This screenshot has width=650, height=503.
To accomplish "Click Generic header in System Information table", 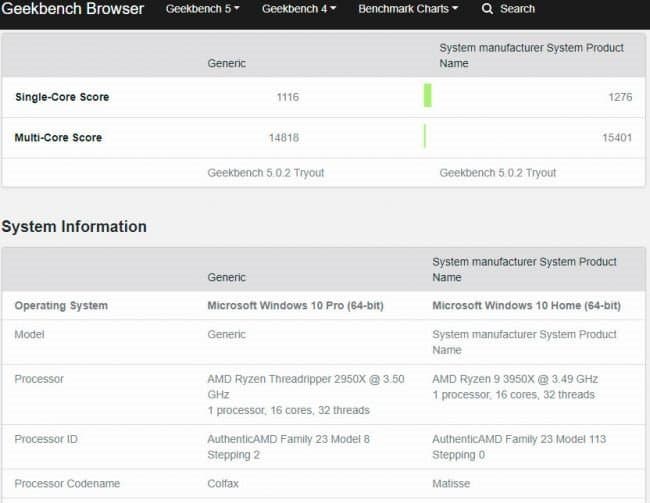I will (227, 277).
